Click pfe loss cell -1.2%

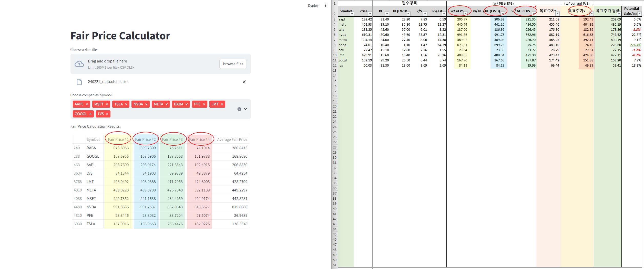click(x=631, y=50)
